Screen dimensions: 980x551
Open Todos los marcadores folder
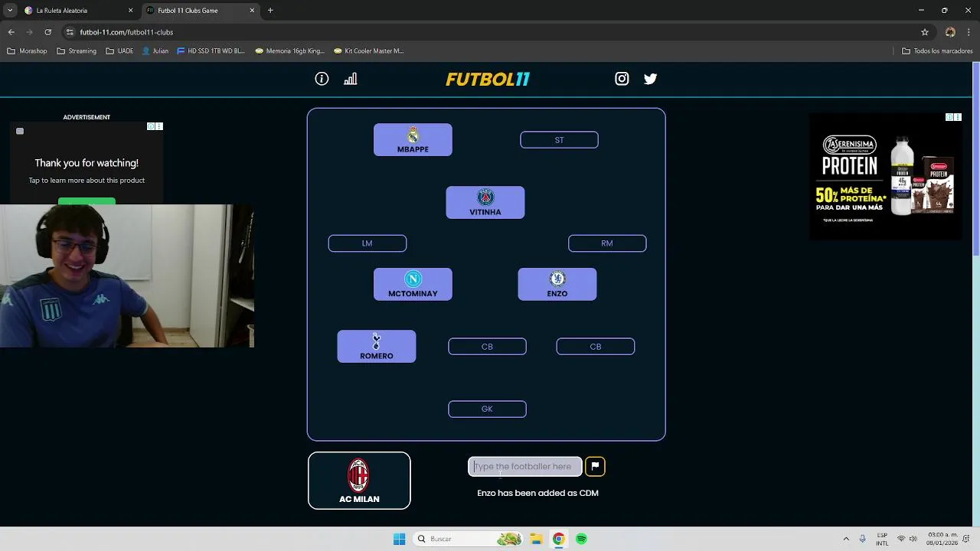pos(937,51)
